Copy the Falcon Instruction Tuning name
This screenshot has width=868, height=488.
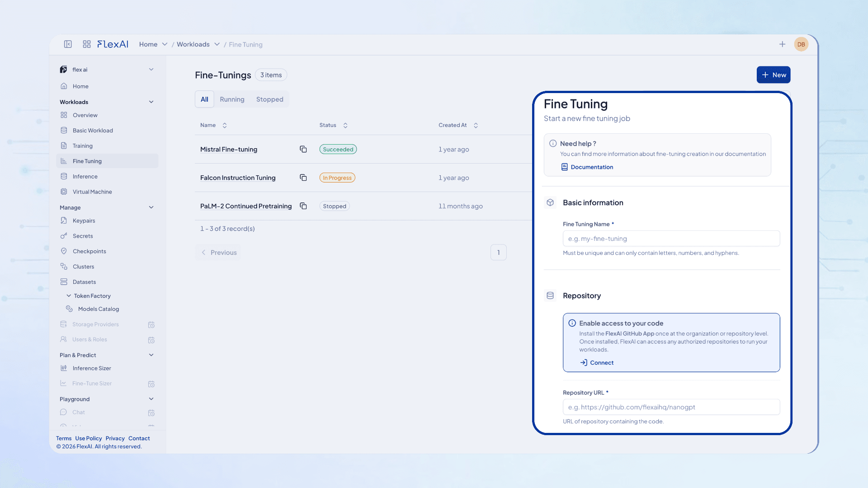coord(303,178)
